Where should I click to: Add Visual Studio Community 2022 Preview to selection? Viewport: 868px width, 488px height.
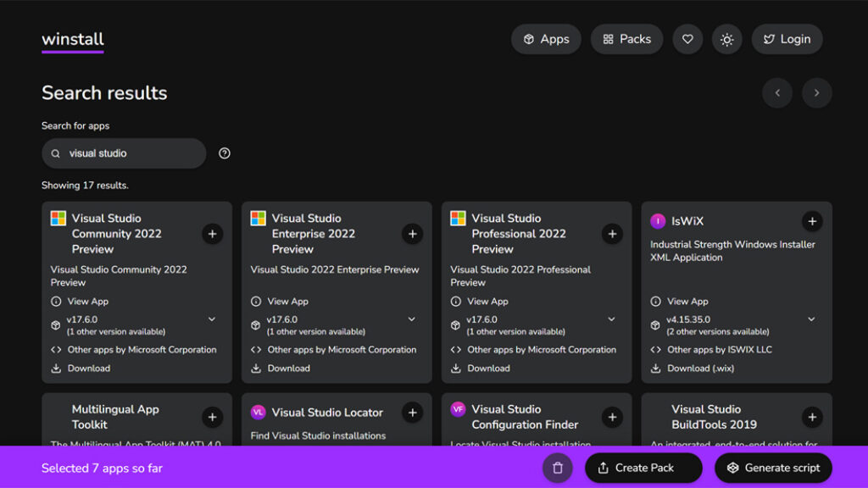coord(212,234)
